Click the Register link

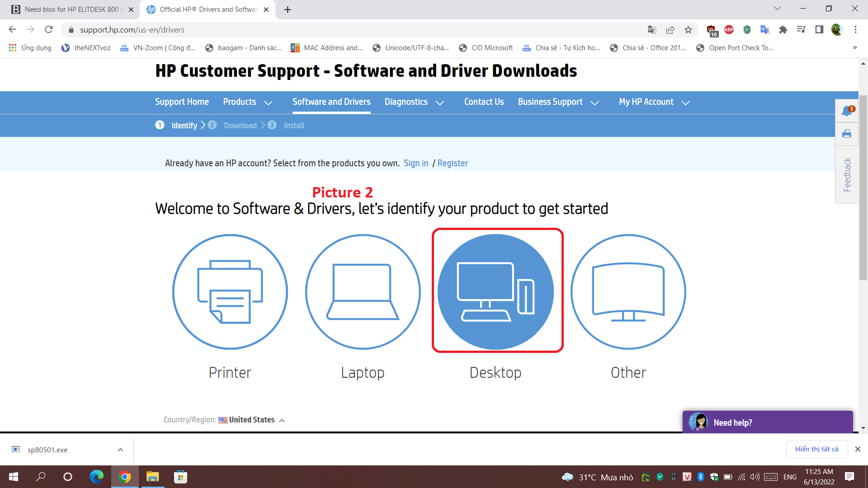pos(453,163)
